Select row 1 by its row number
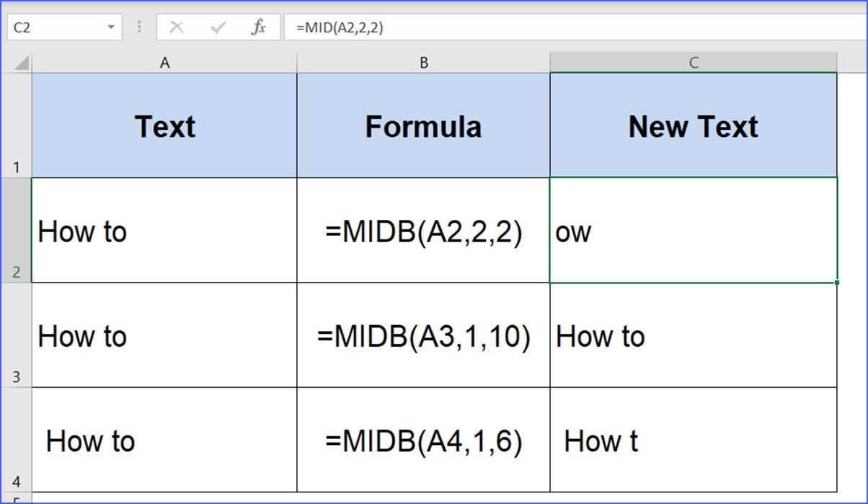The image size is (868, 504). [x=16, y=126]
